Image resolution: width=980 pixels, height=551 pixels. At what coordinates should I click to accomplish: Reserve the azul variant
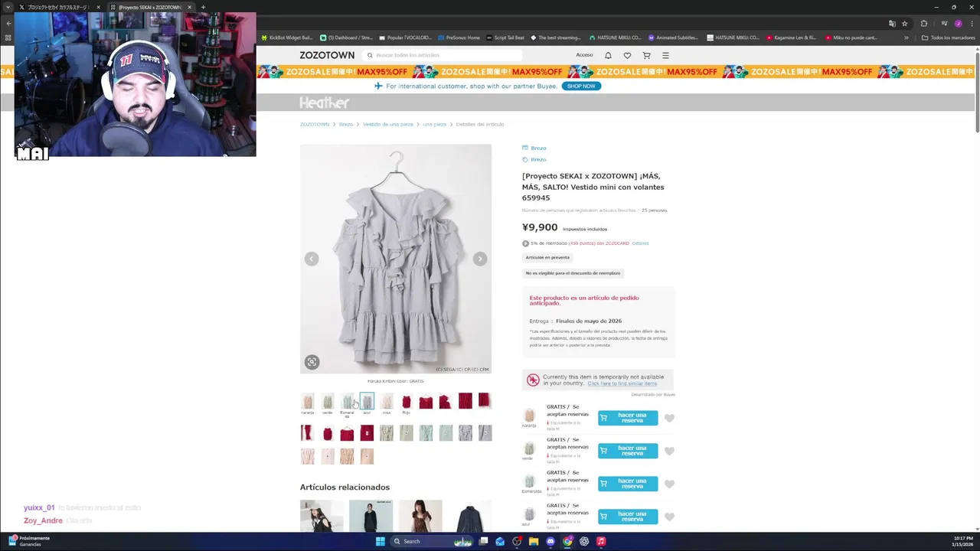[x=628, y=517]
